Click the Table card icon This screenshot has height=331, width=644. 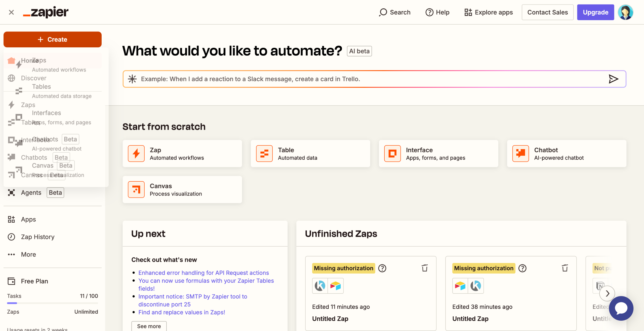click(x=264, y=153)
